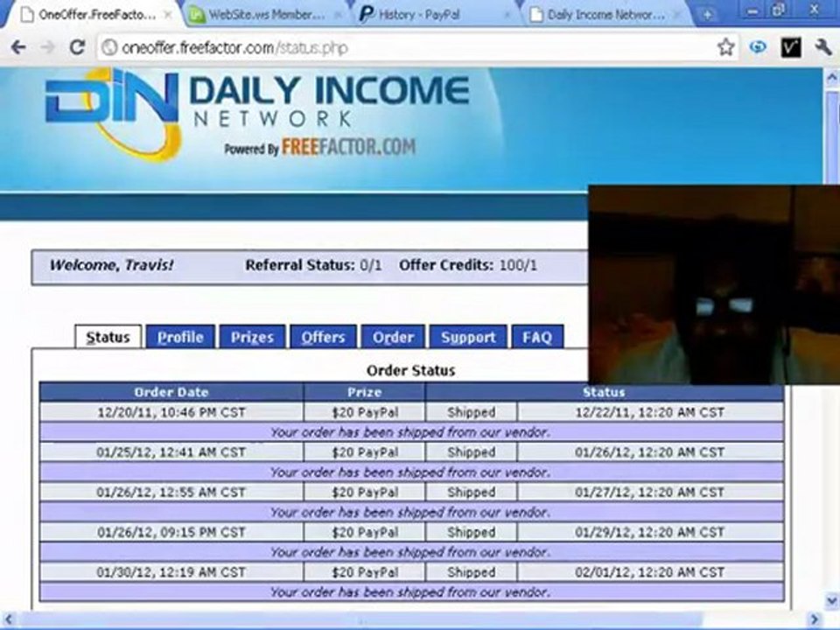The image size is (840, 630).
Task: Click shipped date 01/29/12, 12:20 AM CST
Action: coord(650,532)
